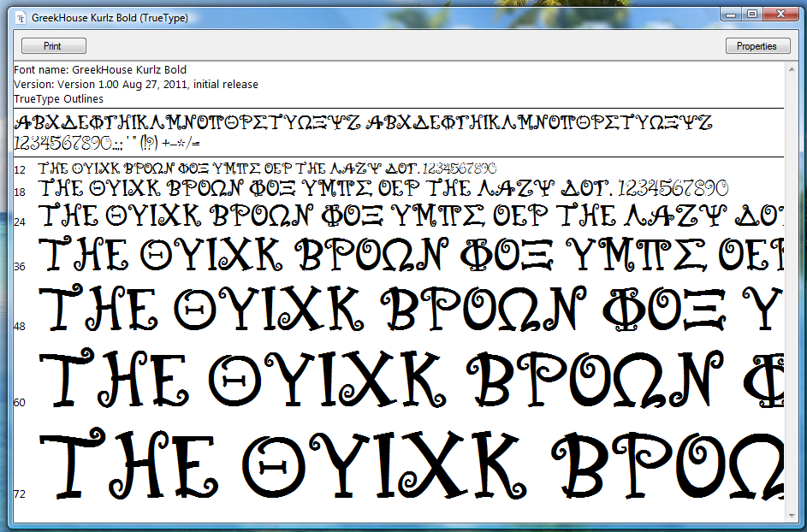Image resolution: width=807 pixels, height=532 pixels.
Task: Click the 24-point pangram sample line
Action: point(411,216)
